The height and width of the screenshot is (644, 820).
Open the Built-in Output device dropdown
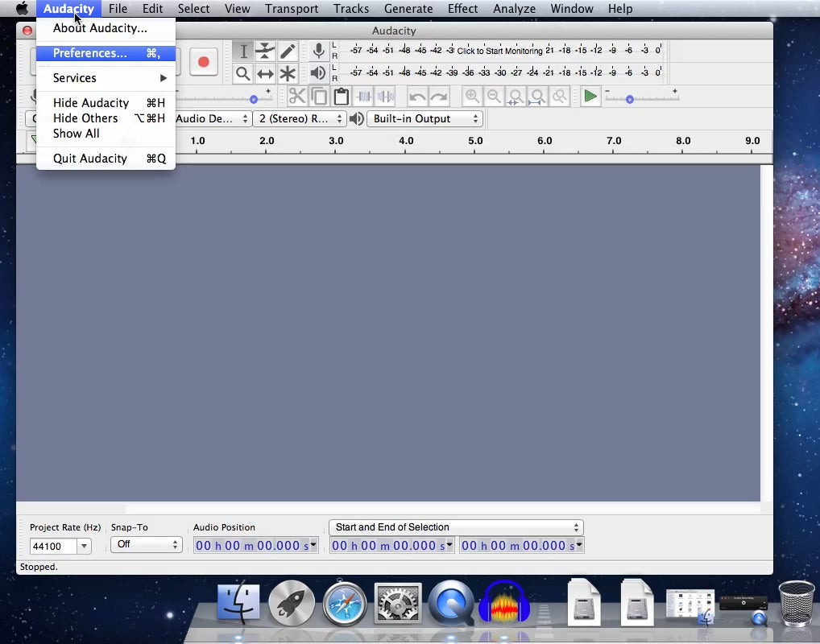(x=425, y=119)
